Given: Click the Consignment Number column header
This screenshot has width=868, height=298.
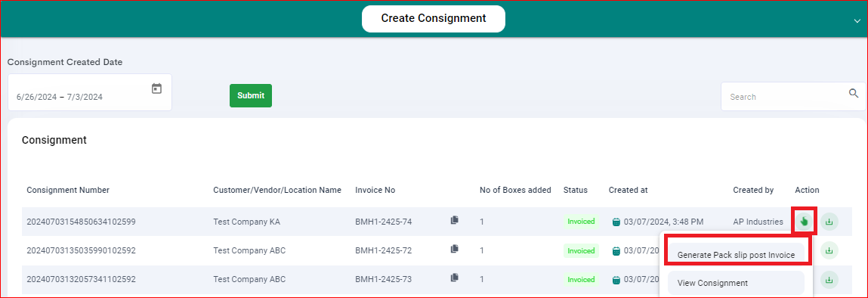Looking at the screenshot, I should pyautogui.click(x=68, y=190).
